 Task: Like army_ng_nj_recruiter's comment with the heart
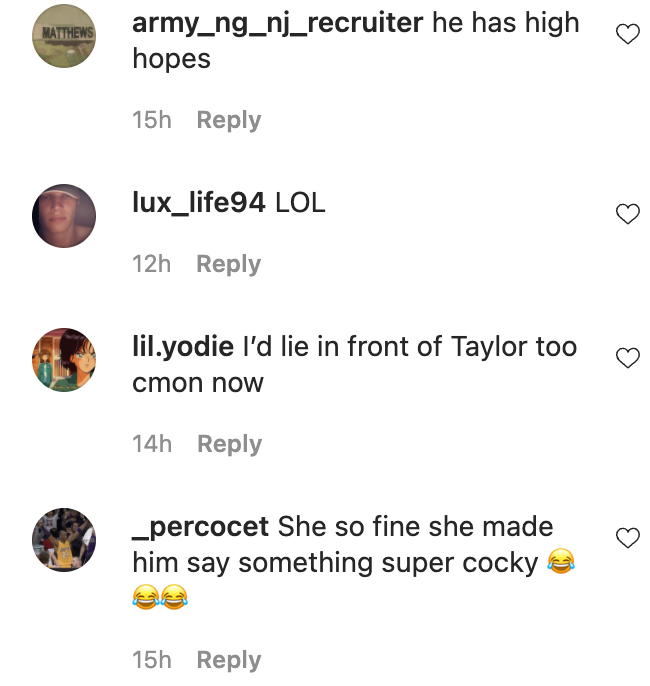[627, 36]
